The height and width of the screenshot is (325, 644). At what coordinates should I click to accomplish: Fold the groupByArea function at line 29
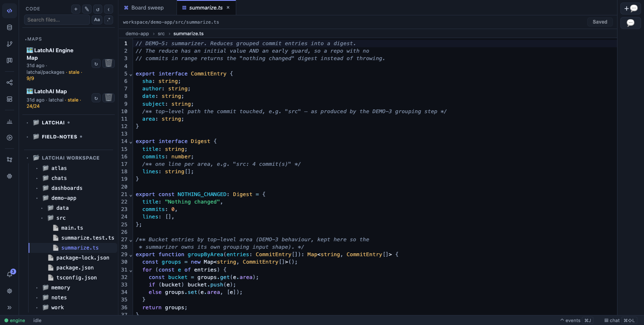(131, 255)
